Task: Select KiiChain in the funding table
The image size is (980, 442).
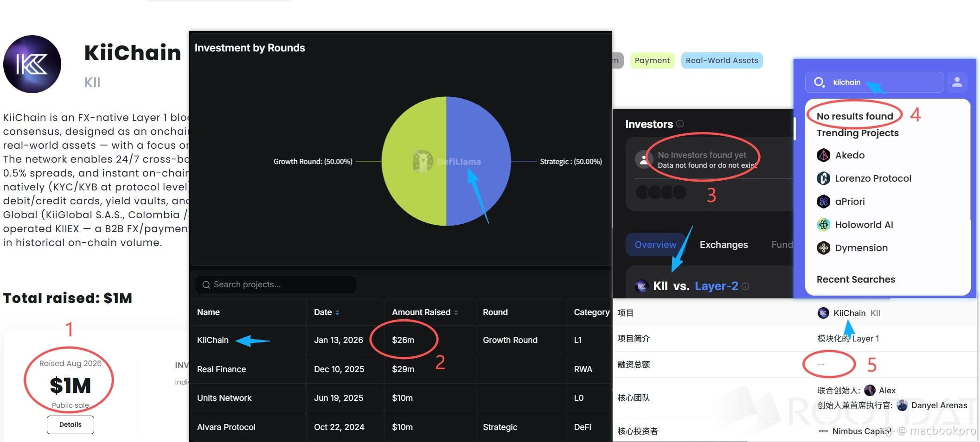Action: tap(213, 340)
